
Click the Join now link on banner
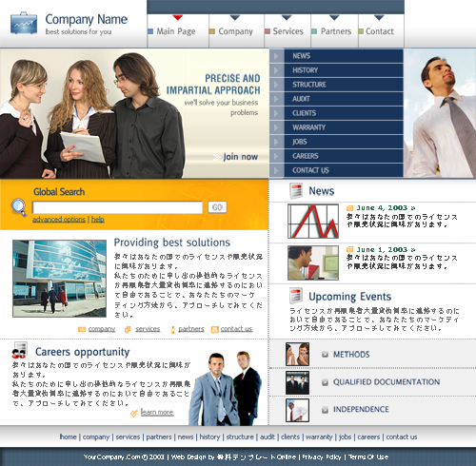coord(240,157)
